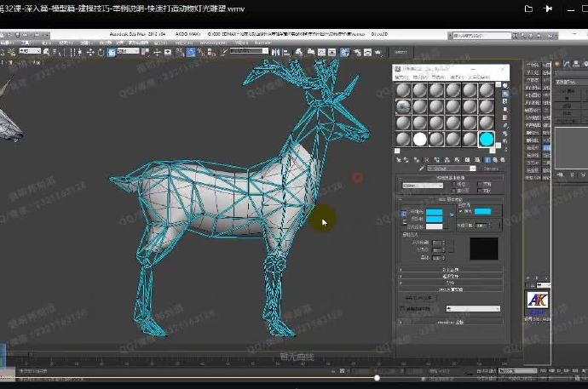This screenshot has height=389, width=588.
Task: Toggle the highlighted Angle Snap icon
Action: click(x=191, y=53)
